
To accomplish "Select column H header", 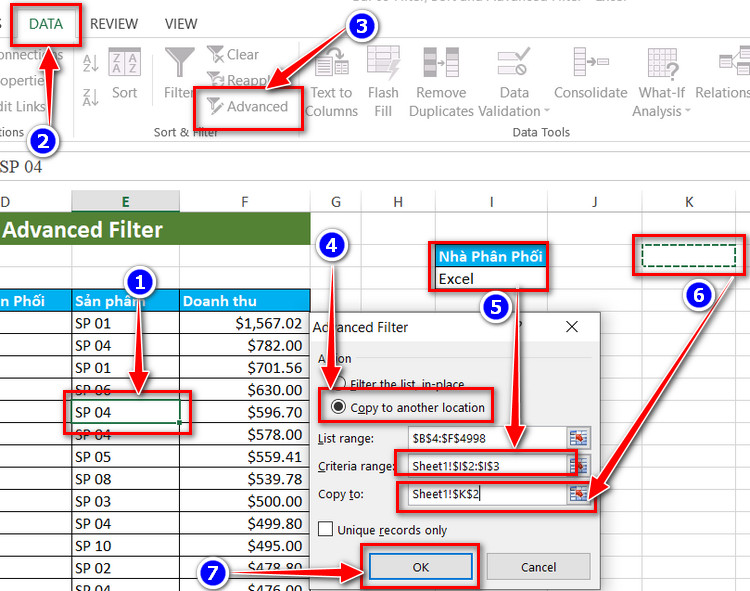I will [x=398, y=202].
